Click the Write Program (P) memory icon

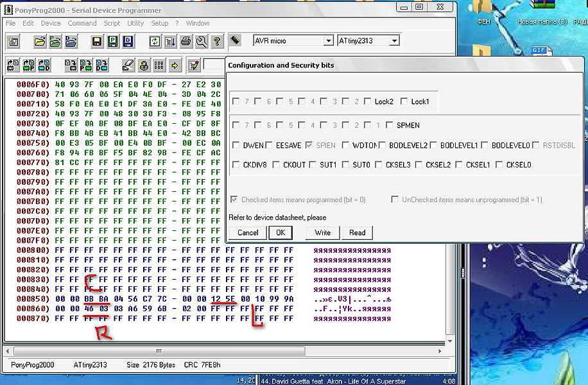(86, 65)
